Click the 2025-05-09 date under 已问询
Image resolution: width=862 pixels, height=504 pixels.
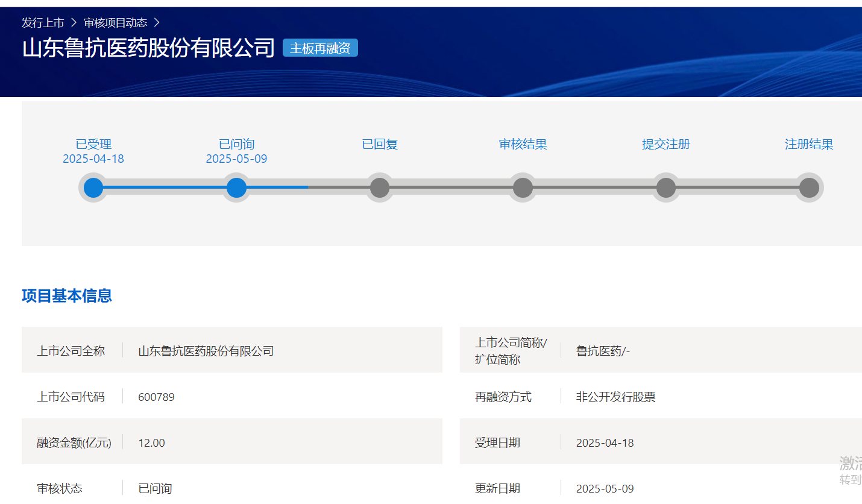pos(236,159)
